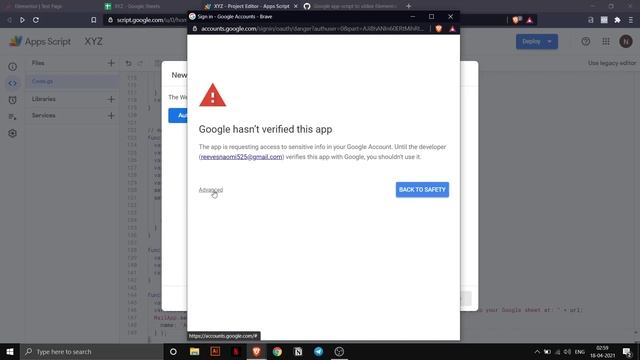Open the developer email link reevesnaomi525@gmail.com
640x360 pixels.
pyautogui.click(x=241, y=157)
